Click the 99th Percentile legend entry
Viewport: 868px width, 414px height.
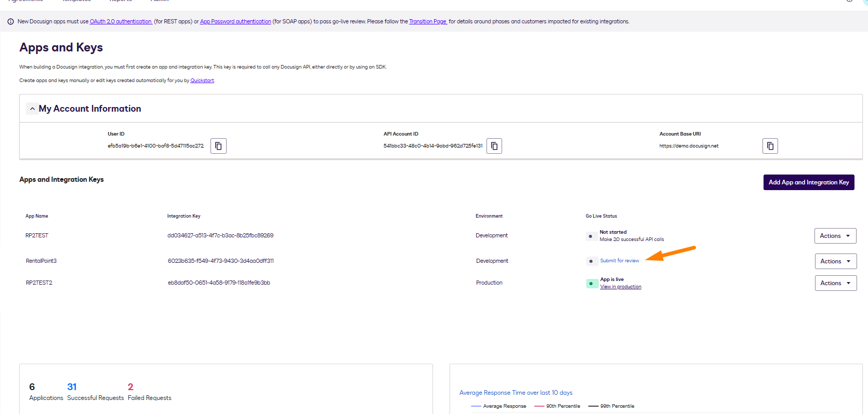tap(611, 406)
